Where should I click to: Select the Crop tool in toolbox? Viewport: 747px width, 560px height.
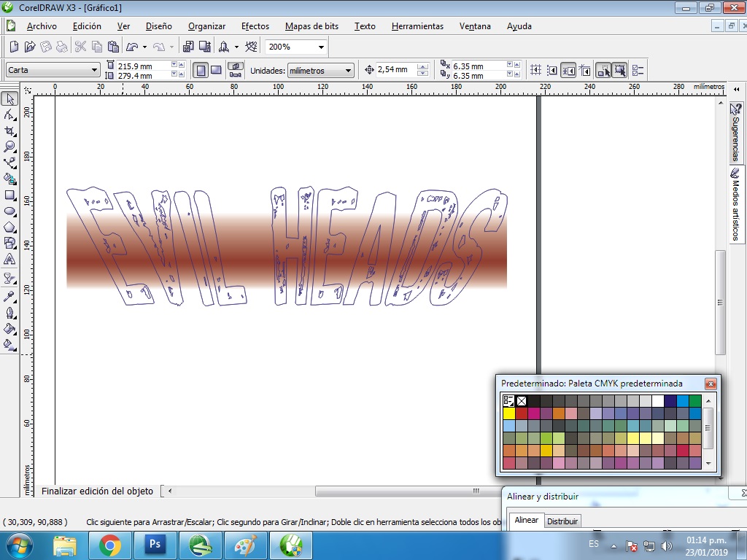(x=9, y=131)
